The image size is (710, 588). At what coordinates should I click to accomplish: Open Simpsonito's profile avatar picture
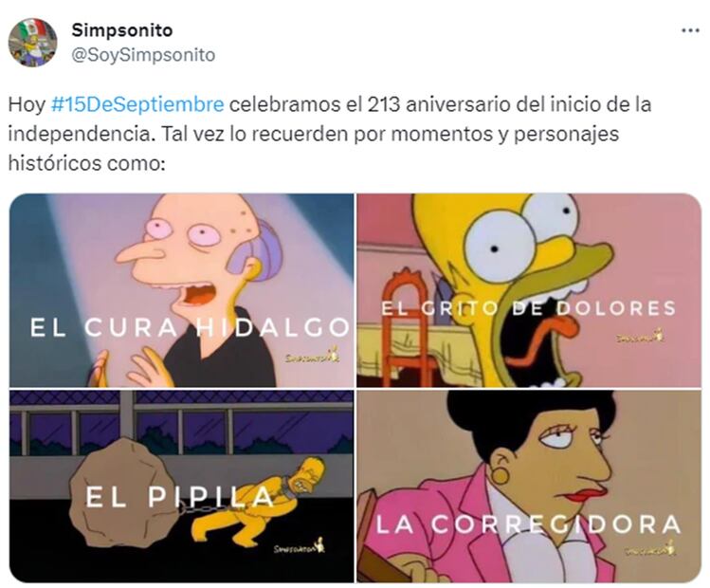tap(32, 43)
